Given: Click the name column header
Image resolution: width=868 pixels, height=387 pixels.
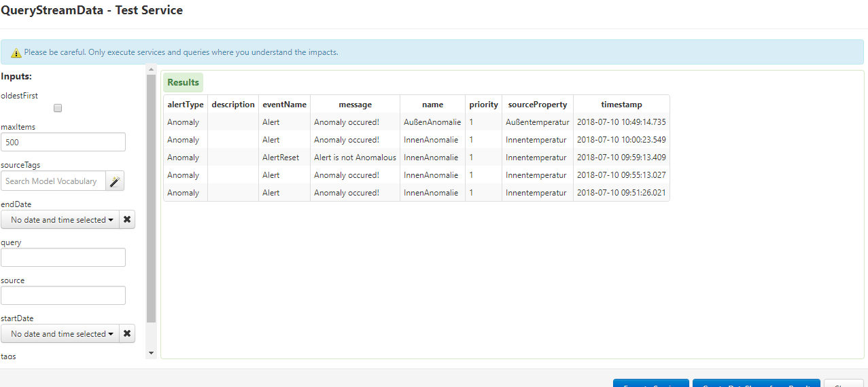Looking at the screenshot, I should (x=432, y=105).
